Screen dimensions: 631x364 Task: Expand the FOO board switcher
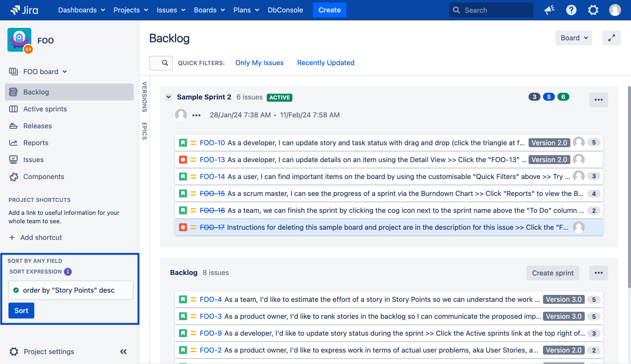pos(38,72)
